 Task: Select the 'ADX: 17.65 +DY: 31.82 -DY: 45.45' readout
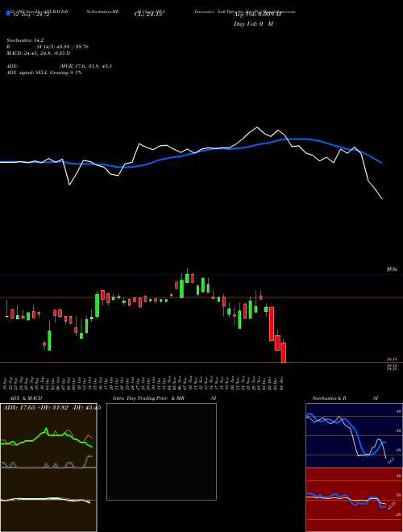(x=52, y=408)
